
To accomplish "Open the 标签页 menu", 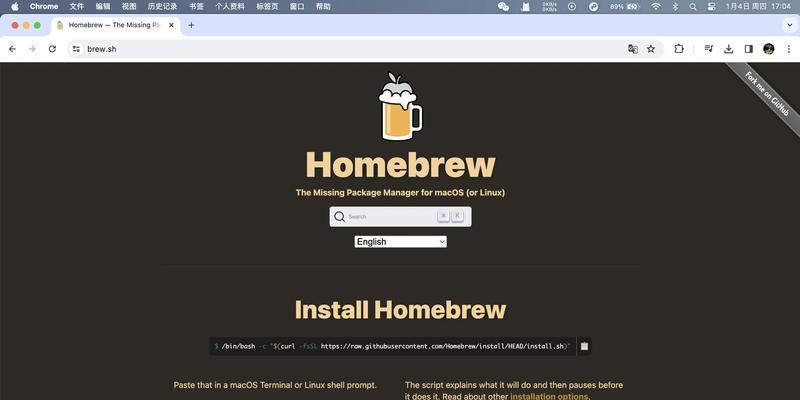I will point(267,7).
